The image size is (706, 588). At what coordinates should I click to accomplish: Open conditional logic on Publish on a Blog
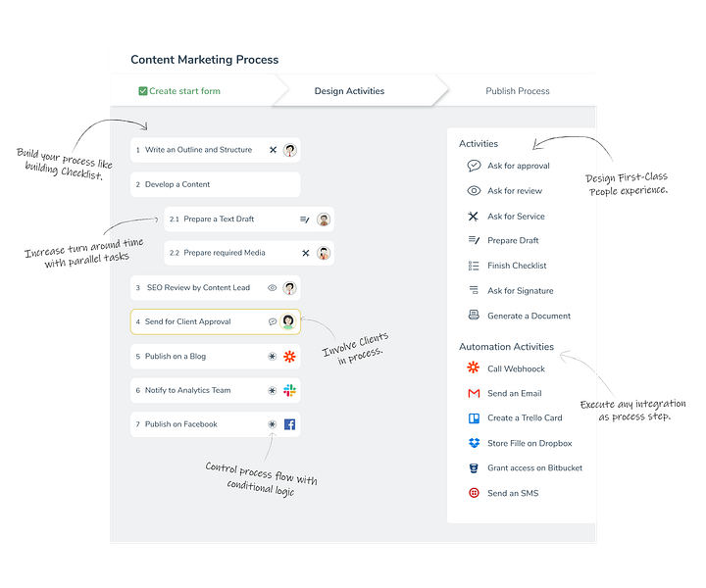pyautogui.click(x=272, y=357)
